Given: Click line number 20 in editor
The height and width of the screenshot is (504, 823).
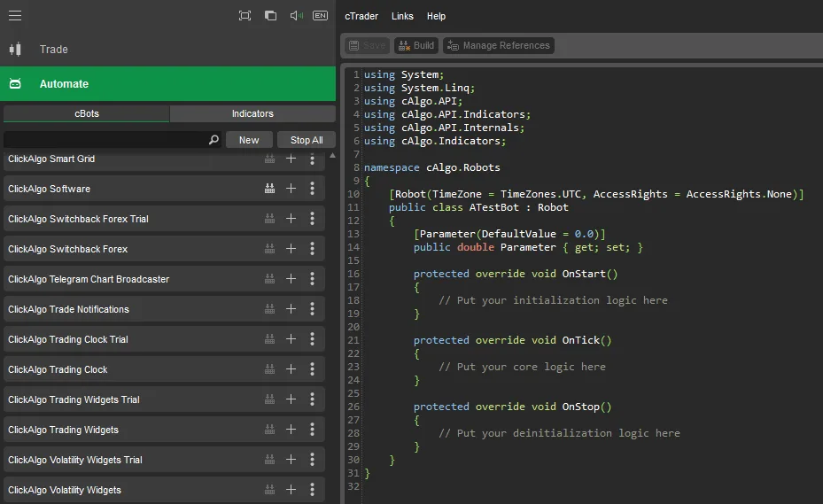Looking at the screenshot, I should [x=353, y=327].
